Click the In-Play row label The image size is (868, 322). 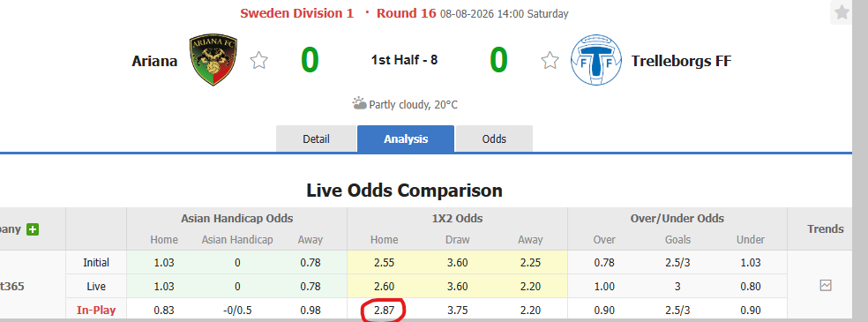click(96, 310)
